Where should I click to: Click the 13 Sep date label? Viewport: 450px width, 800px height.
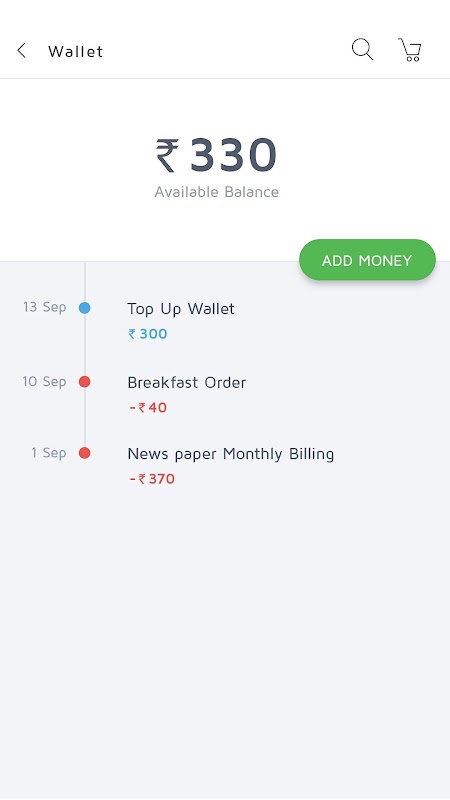point(44,307)
